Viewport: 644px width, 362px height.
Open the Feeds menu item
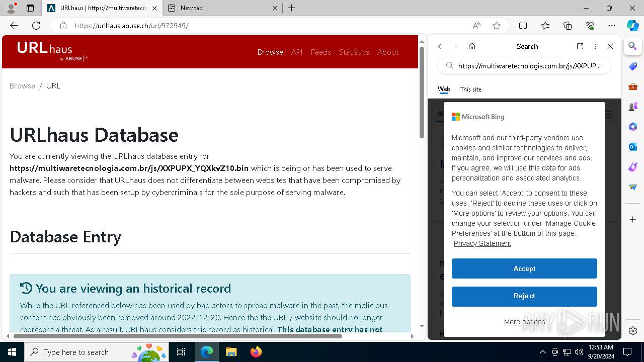(320, 52)
